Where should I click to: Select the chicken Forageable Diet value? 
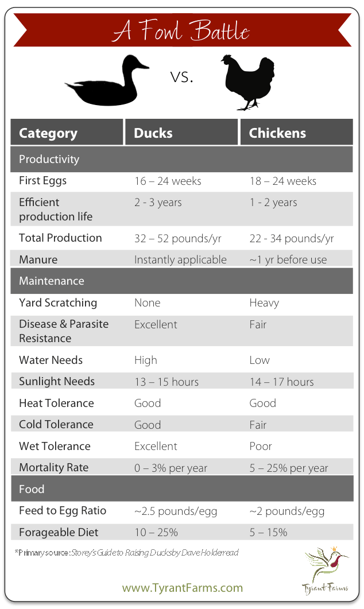269,532
